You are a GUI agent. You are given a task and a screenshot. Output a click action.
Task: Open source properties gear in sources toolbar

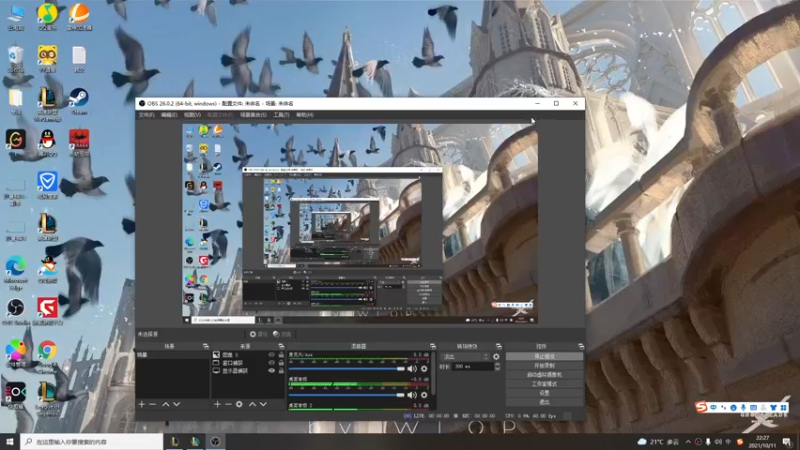239,404
